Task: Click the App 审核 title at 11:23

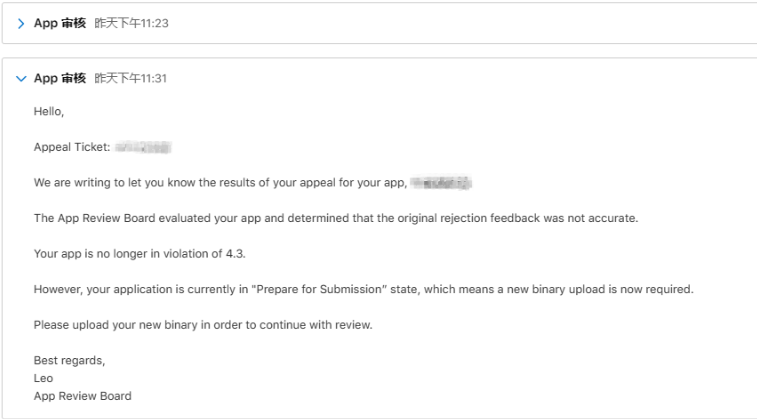Action: click(x=60, y=23)
